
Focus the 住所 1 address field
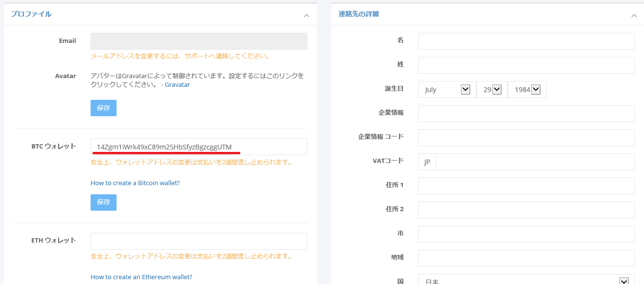(526, 186)
